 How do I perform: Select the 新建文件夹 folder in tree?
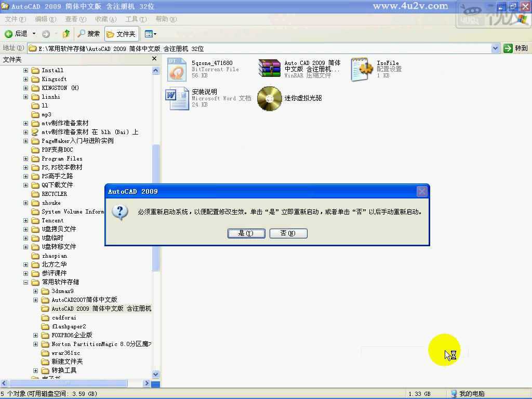tap(67, 362)
